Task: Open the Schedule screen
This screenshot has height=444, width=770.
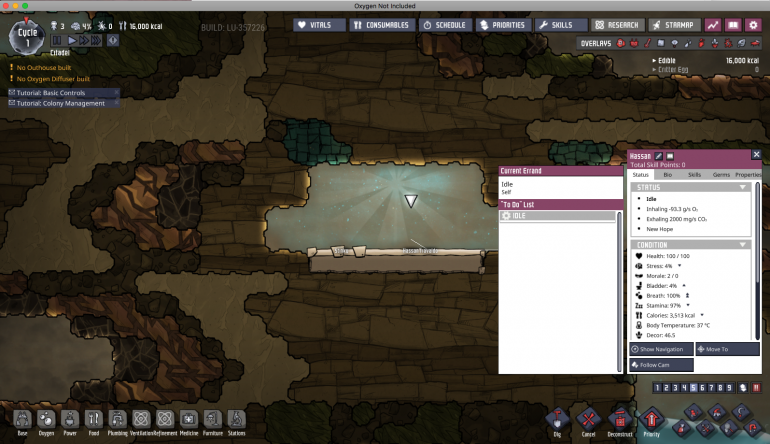Action: tap(445, 25)
